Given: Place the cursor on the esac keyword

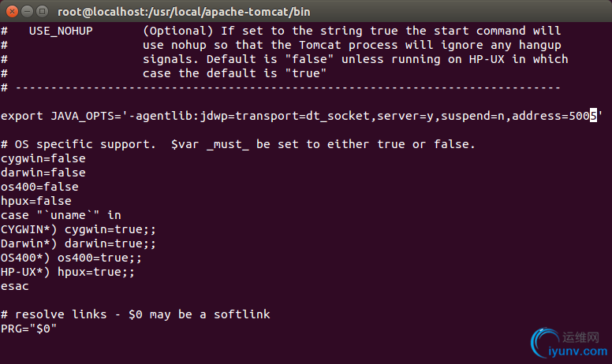Looking at the screenshot, I should coord(15,287).
